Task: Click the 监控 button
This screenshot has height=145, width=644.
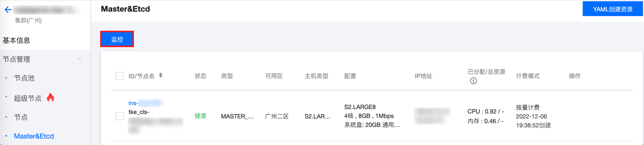Action: (x=117, y=39)
